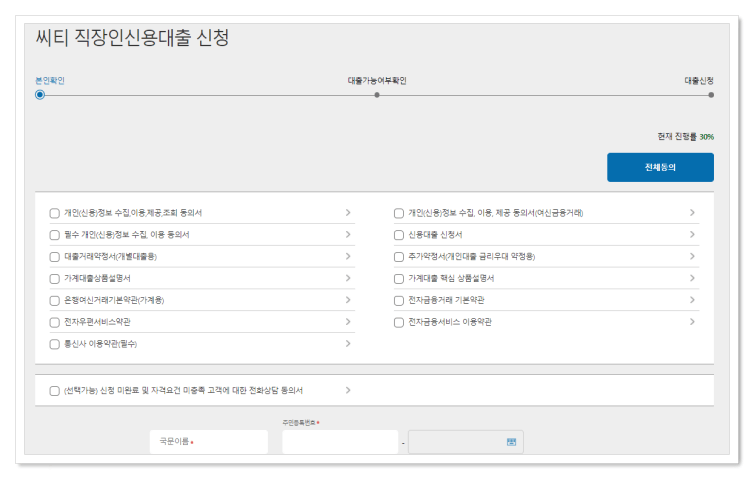
Task: Open 가계대출상품설명서 document label
Action: [x=98, y=278]
